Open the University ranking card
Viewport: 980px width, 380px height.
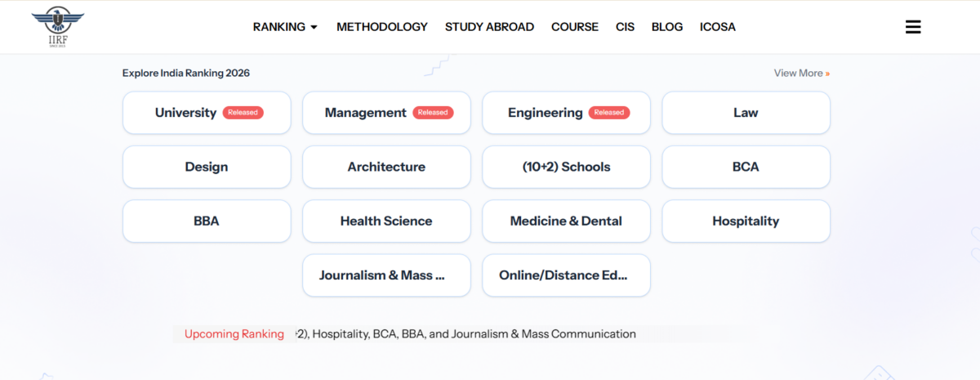pos(207,113)
